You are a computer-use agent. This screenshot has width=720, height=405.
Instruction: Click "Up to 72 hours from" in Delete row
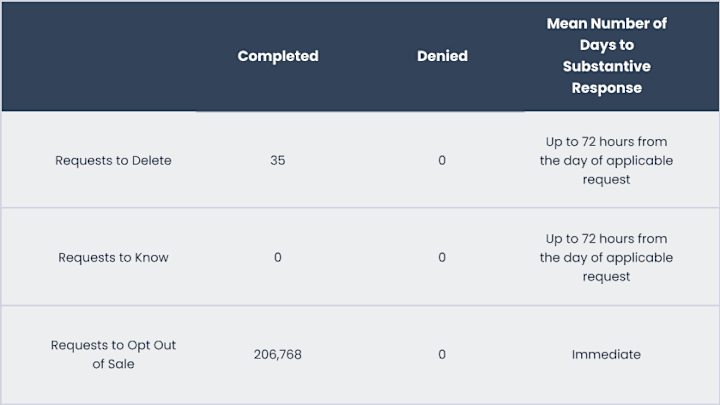(606, 141)
